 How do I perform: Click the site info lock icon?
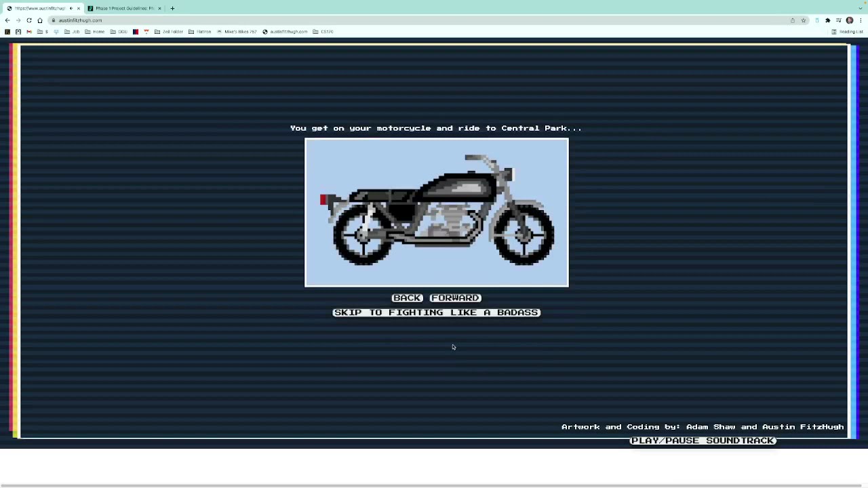54,20
